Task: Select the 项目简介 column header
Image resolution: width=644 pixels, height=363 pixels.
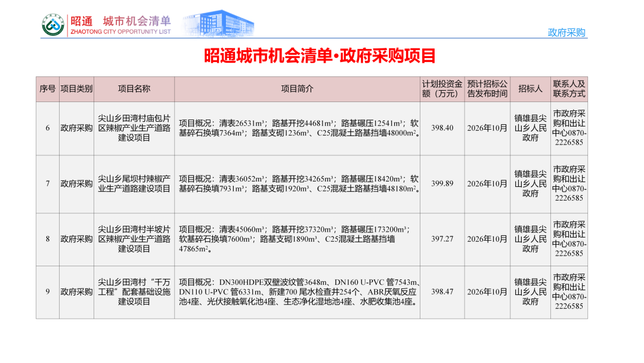Action: [x=297, y=89]
